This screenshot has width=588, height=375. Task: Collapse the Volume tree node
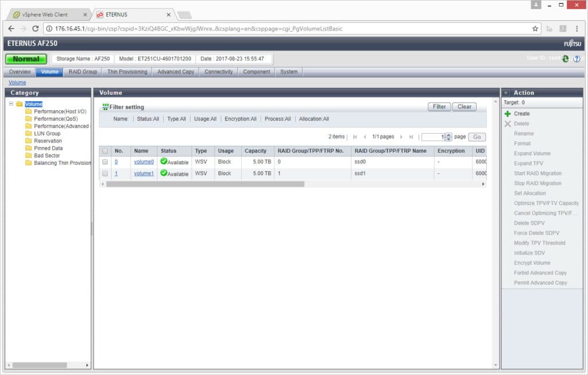click(11, 103)
